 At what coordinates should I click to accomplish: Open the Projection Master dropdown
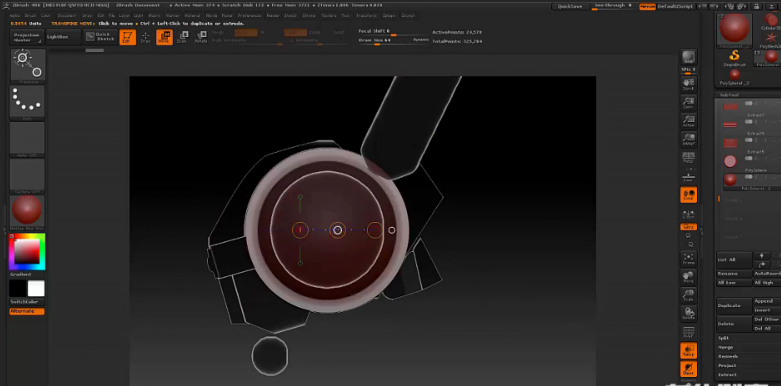[26, 37]
